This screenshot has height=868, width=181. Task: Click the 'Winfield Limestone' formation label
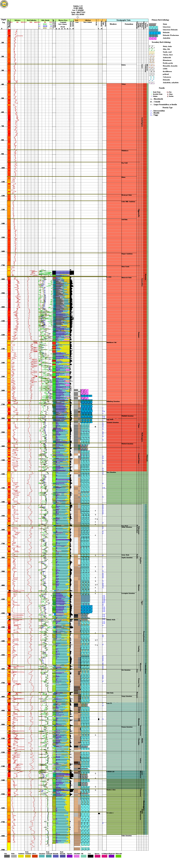pos(127,416)
